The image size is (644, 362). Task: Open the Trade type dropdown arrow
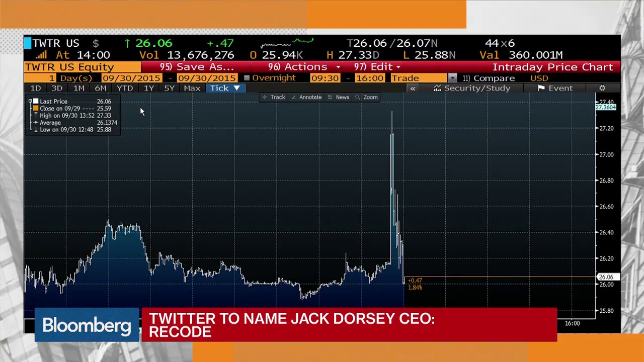452,78
